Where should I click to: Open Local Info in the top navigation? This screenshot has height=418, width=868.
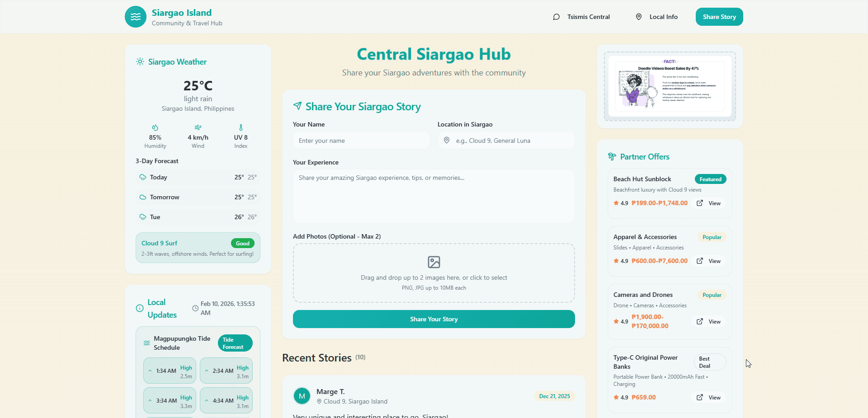[x=663, y=17]
